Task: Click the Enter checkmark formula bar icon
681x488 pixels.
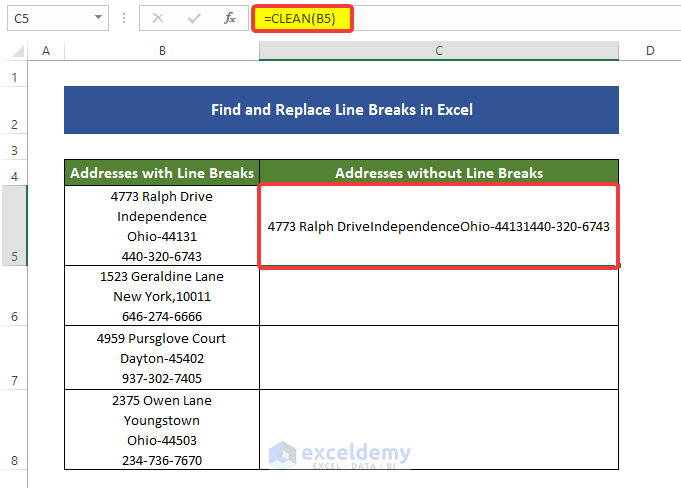Action: (194, 18)
